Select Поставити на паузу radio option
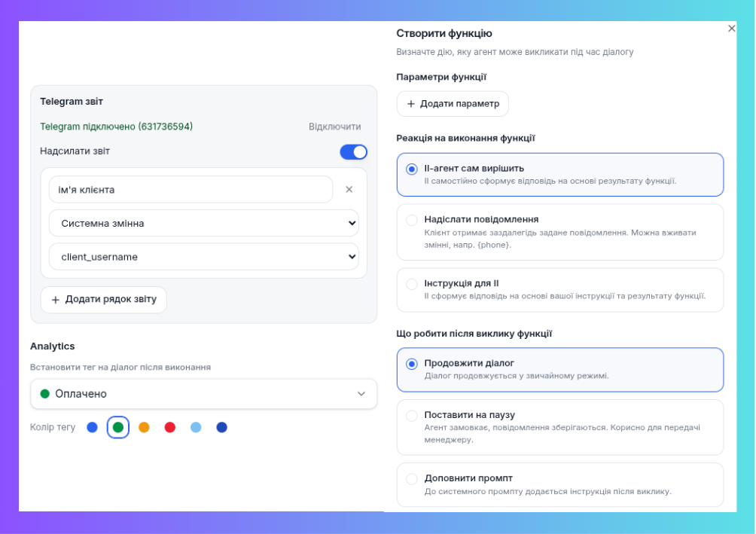Viewport: 756px width, 534px height. coord(560,427)
